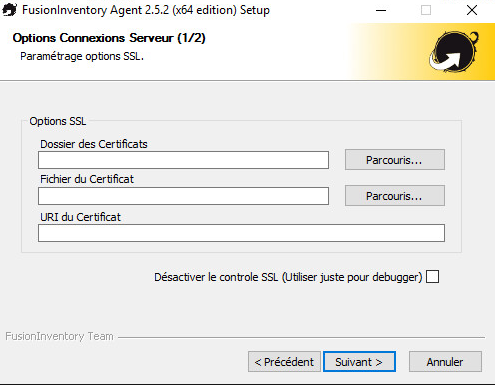Click the Options Connexions Serveur (1/2) heading
Viewport: 496px width, 386px height.
(109, 38)
